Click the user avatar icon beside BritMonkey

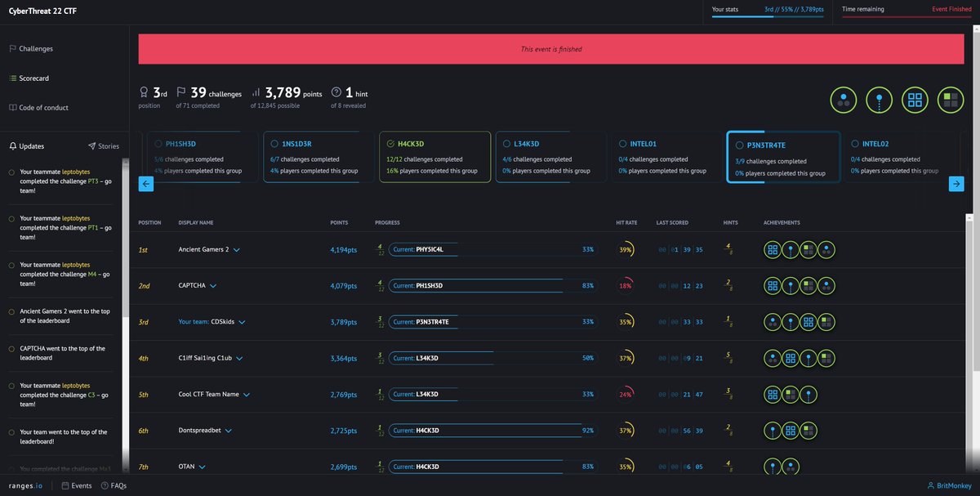tap(932, 485)
